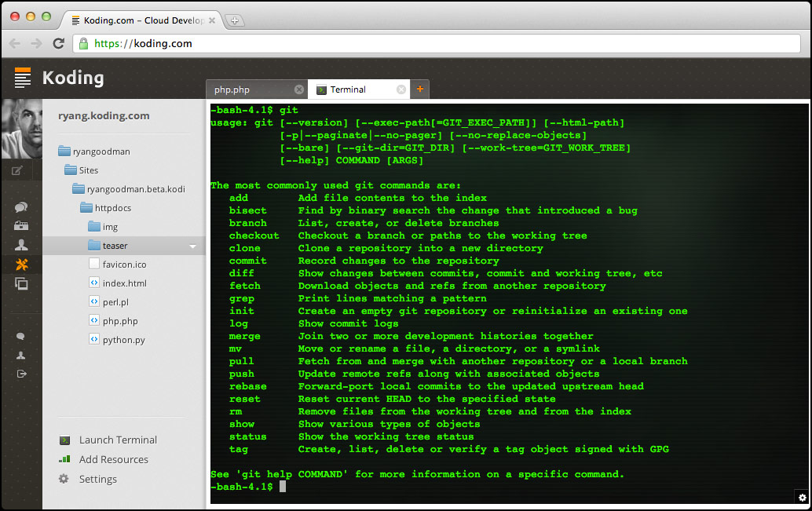Image resolution: width=812 pixels, height=511 pixels.
Task: Select the Terminal tab
Action: (359, 89)
